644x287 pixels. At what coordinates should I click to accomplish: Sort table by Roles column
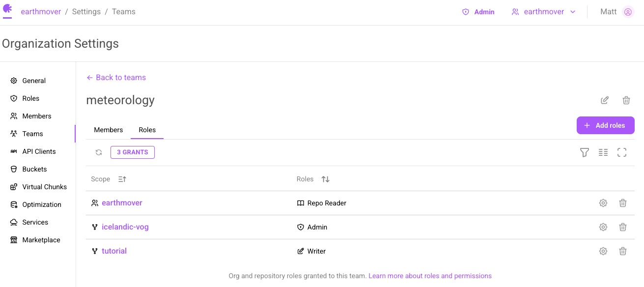coord(325,179)
